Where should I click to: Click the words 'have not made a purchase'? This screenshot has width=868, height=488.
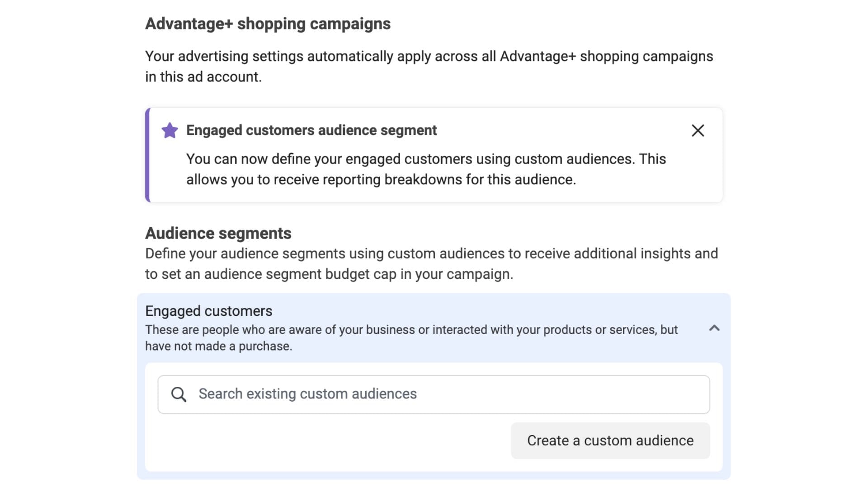point(218,347)
